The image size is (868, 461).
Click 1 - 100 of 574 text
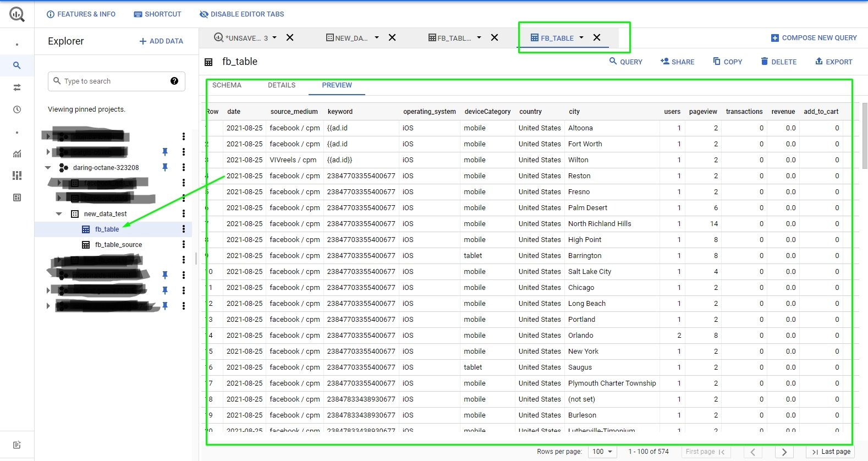coord(649,452)
